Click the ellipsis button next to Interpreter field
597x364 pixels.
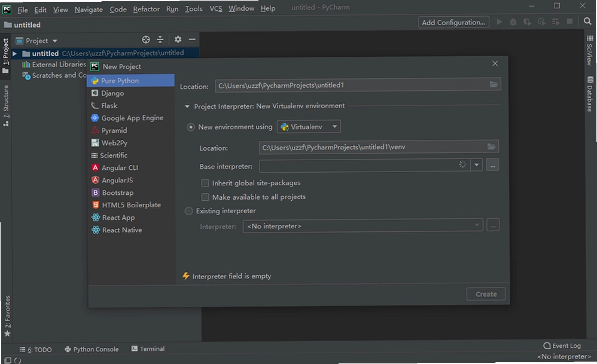[493, 225]
